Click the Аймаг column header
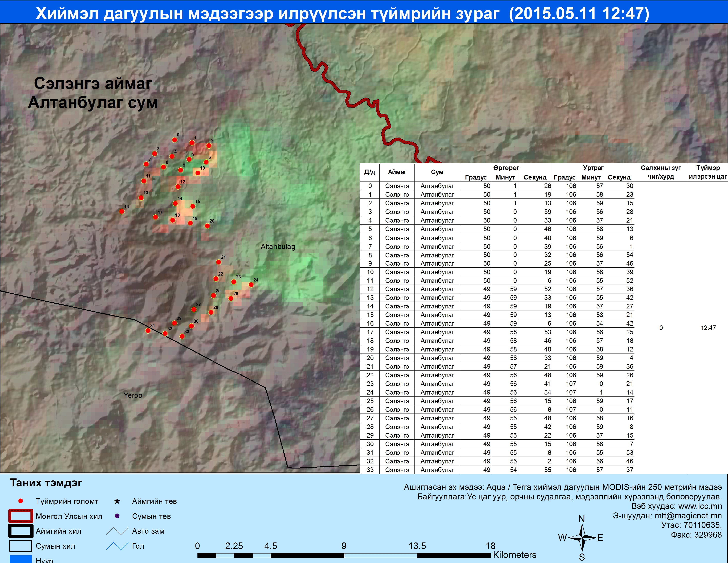 coord(397,172)
